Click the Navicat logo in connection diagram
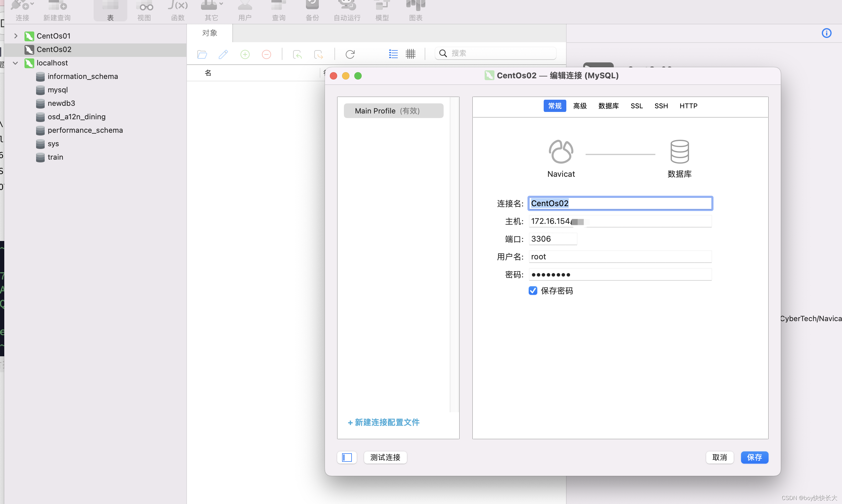Viewport: 842px width, 504px height. 561,151
